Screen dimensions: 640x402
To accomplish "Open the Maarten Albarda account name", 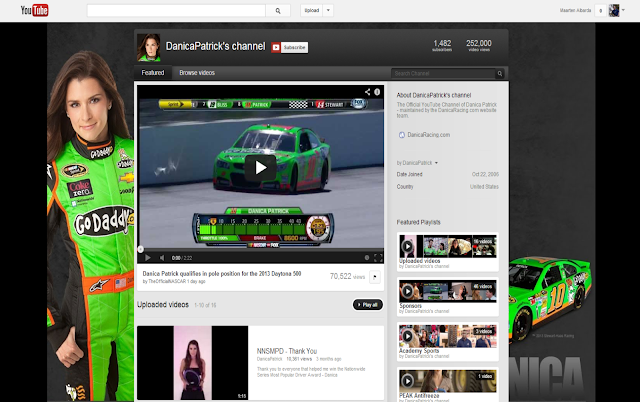I will pos(576,11).
